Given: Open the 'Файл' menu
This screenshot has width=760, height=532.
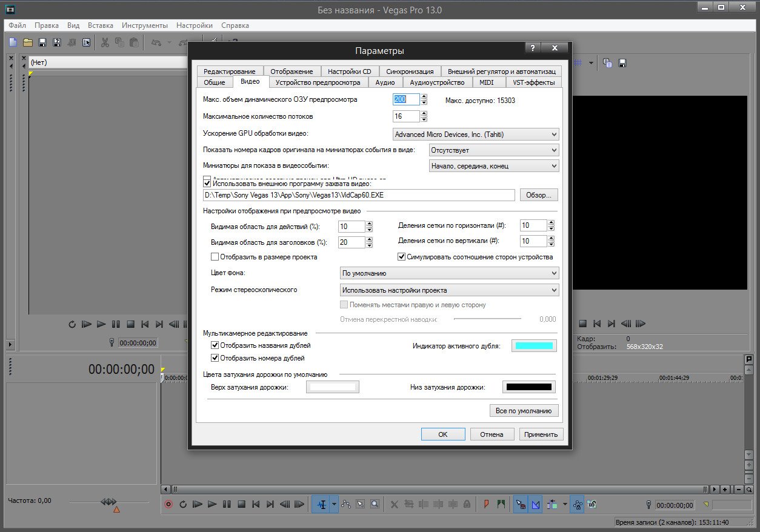Looking at the screenshot, I should [18, 25].
